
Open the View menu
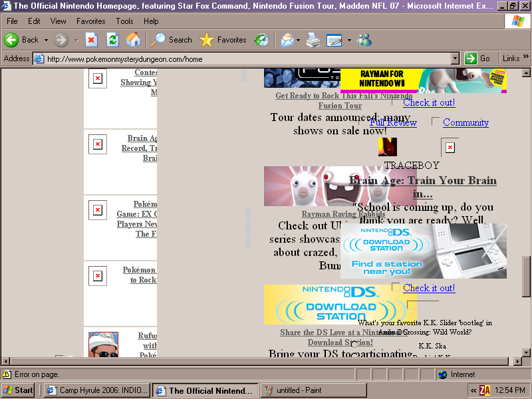click(58, 21)
